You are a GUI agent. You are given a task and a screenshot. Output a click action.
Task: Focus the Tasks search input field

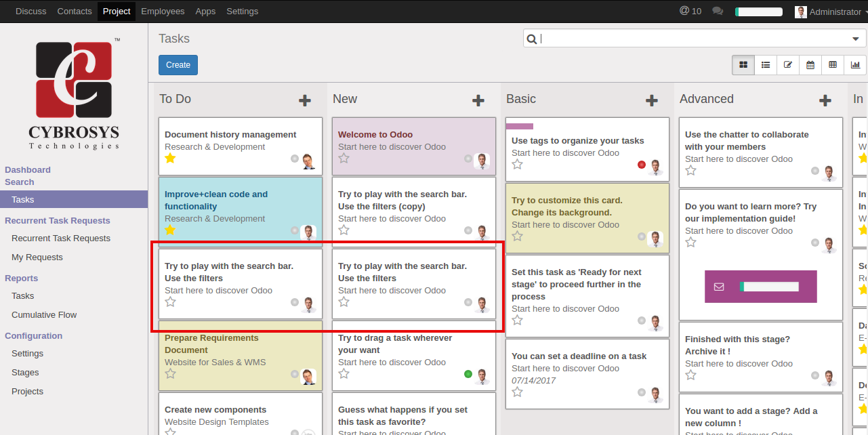[x=695, y=39]
